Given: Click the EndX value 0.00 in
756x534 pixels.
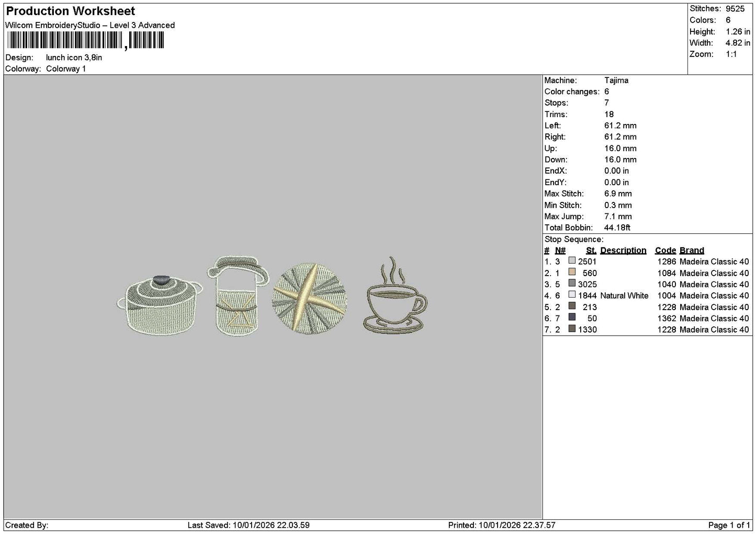Looking at the screenshot, I should [617, 171].
